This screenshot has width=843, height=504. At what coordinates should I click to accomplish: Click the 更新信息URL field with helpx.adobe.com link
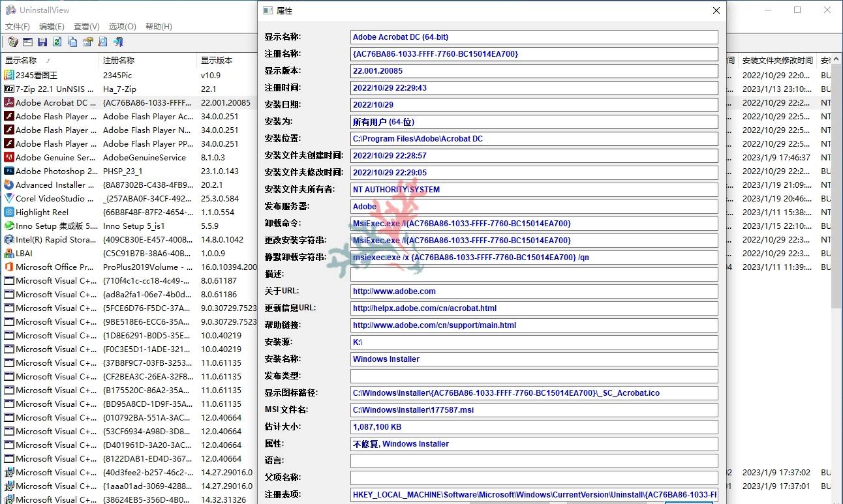tap(534, 308)
